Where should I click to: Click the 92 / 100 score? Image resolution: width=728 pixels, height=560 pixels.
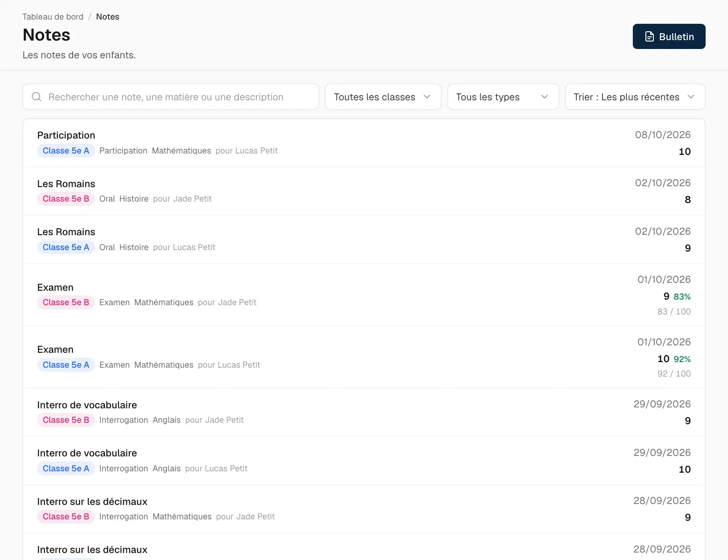(x=674, y=374)
